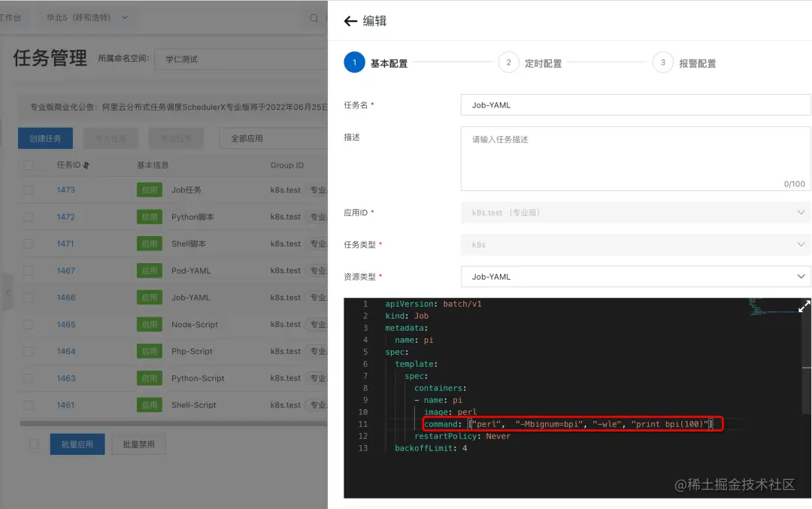
Task: Click the backoffLimit: 4 line
Action: pos(431,448)
